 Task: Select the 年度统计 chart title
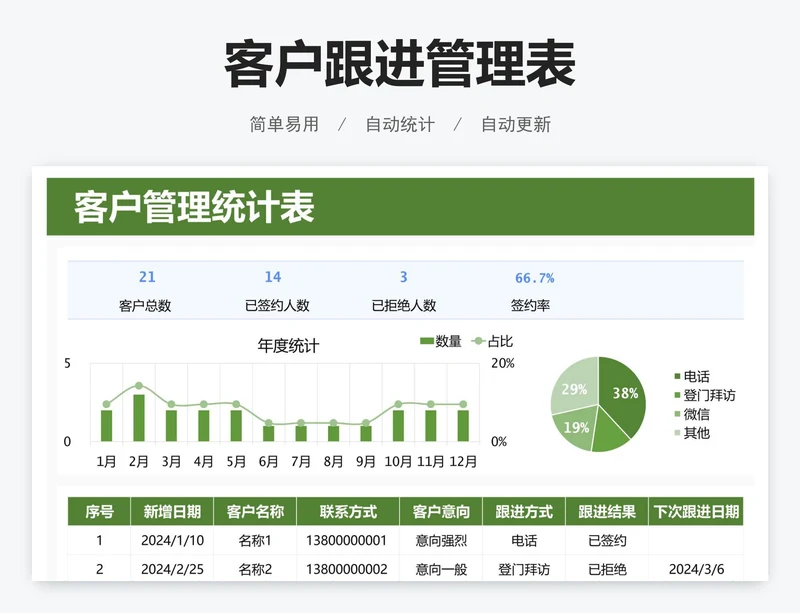(x=288, y=346)
